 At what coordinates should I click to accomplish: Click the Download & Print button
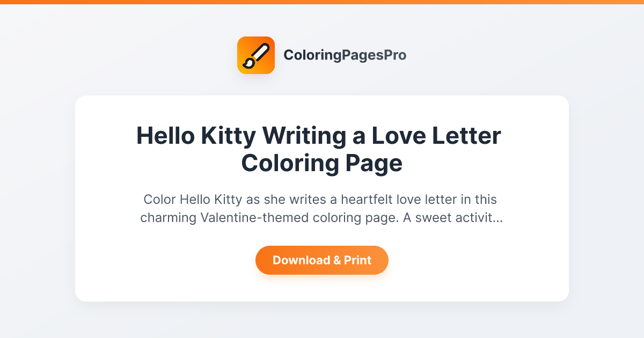[x=322, y=260]
